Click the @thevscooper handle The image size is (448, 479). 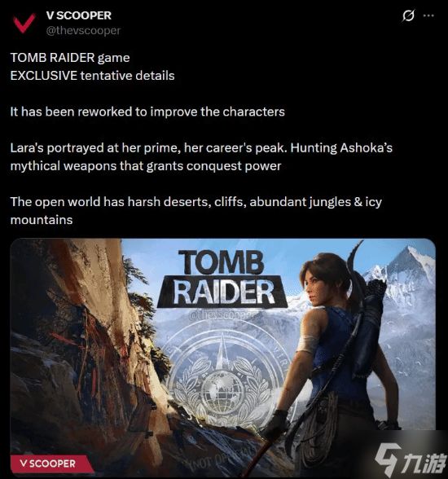(83, 30)
